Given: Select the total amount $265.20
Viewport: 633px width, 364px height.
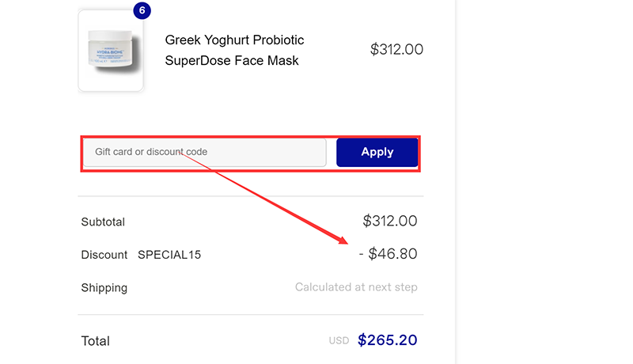Looking at the screenshot, I should tap(387, 340).
